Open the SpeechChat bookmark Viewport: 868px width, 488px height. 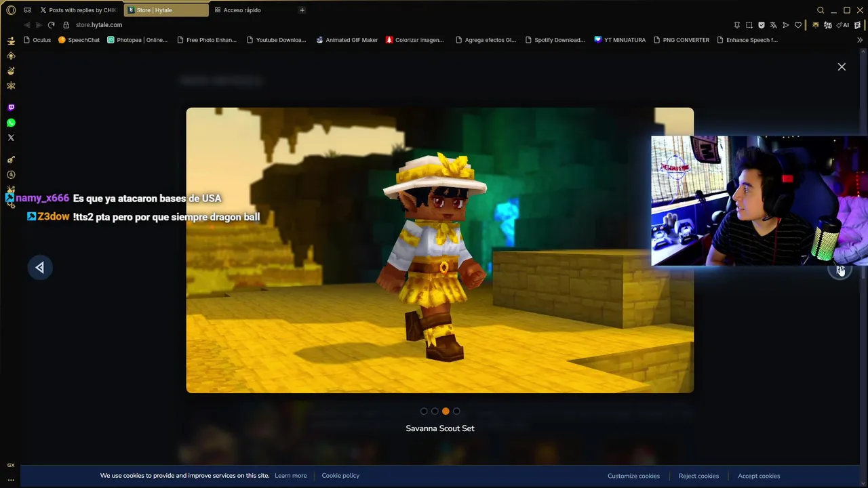click(x=79, y=40)
